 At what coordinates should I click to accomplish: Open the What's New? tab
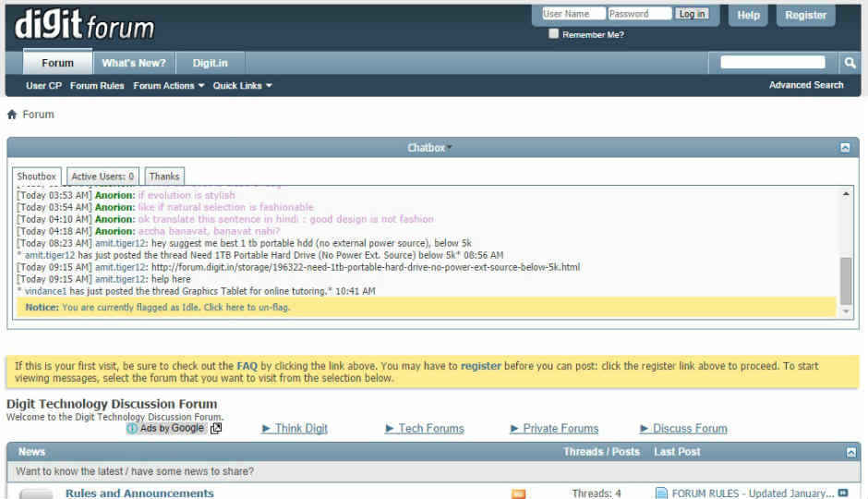[x=133, y=63]
